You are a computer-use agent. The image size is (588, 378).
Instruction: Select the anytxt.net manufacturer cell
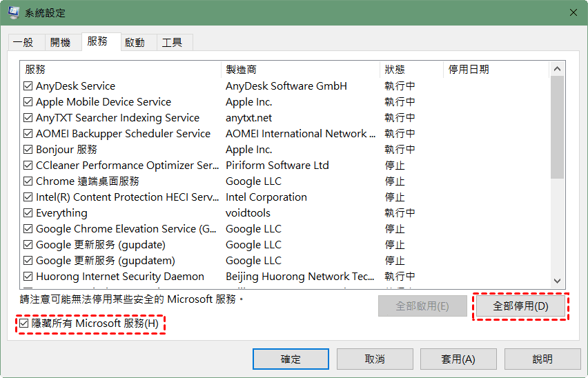click(x=248, y=118)
